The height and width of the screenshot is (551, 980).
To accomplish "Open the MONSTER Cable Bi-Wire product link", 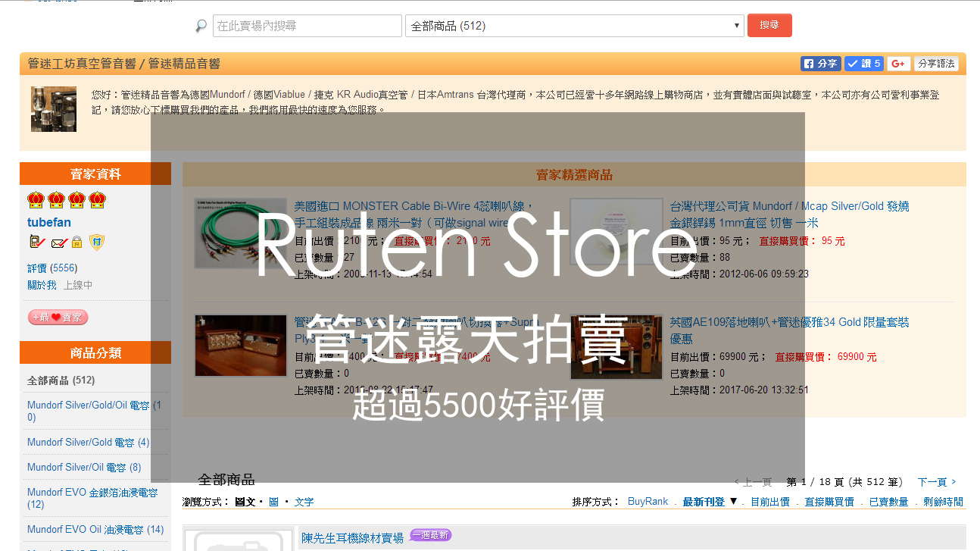I will coord(415,214).
